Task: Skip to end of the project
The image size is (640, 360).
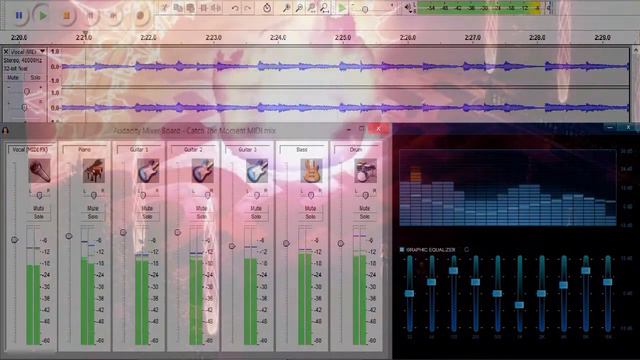Action: point(114,16)
